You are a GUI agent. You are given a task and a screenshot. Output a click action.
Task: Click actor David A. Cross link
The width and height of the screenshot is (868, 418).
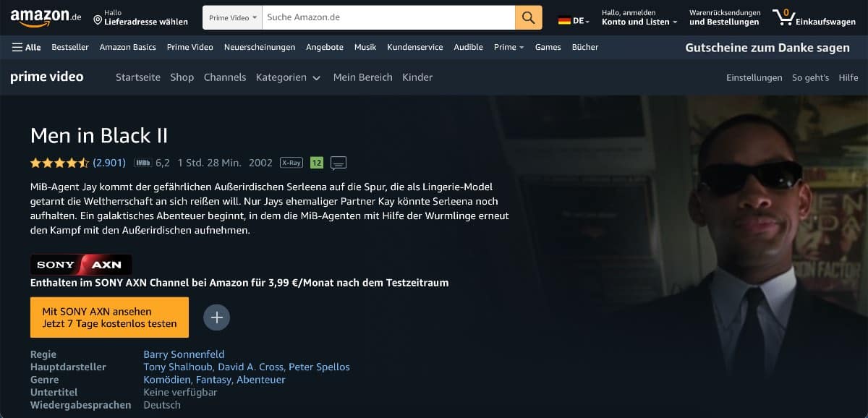pos(251,367)
